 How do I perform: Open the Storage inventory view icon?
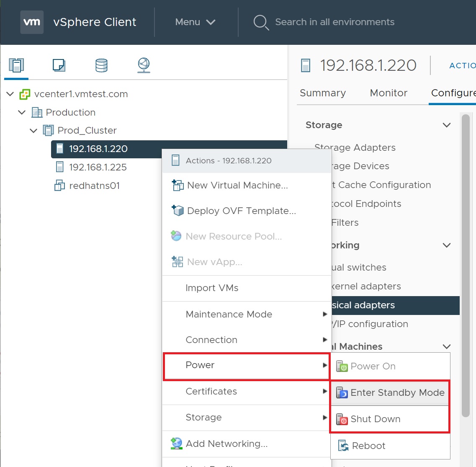click(x=101, y=65)
